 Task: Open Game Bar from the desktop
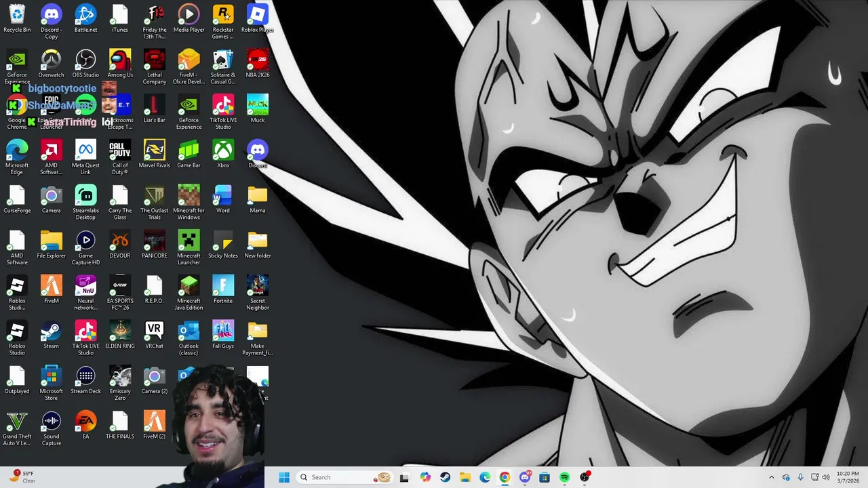click(189, 155)
